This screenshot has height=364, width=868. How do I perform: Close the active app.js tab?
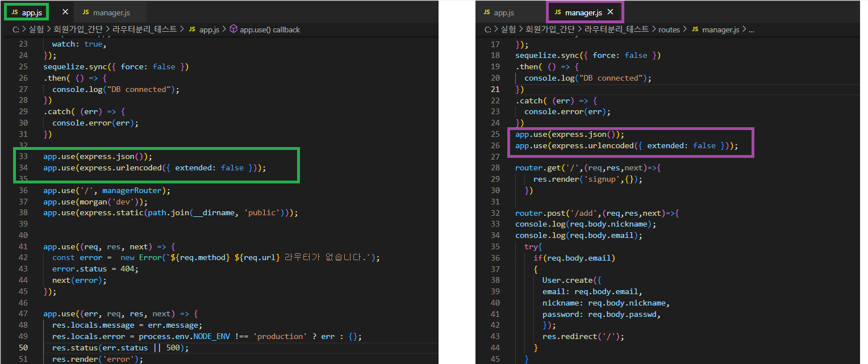pos(65,12)
